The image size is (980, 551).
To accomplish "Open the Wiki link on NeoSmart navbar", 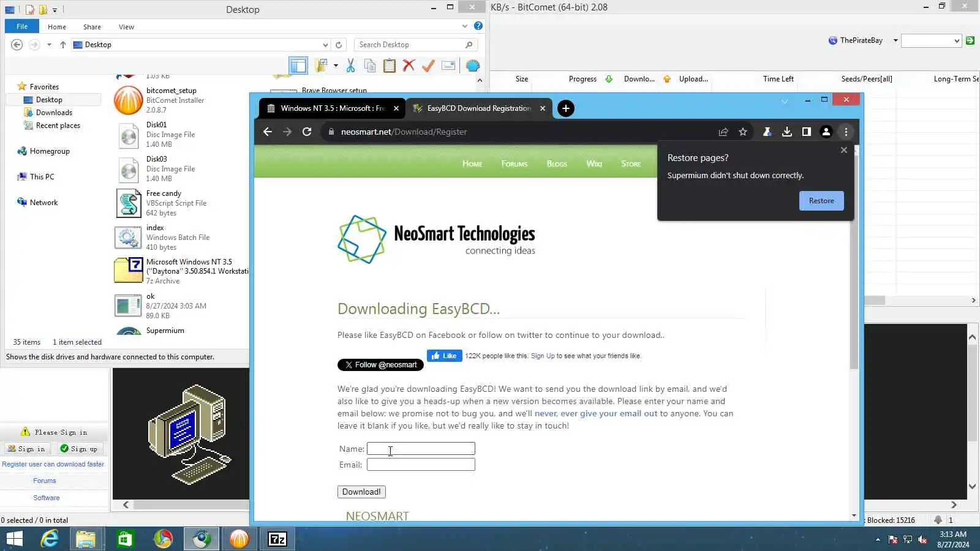I will (594, 164).
